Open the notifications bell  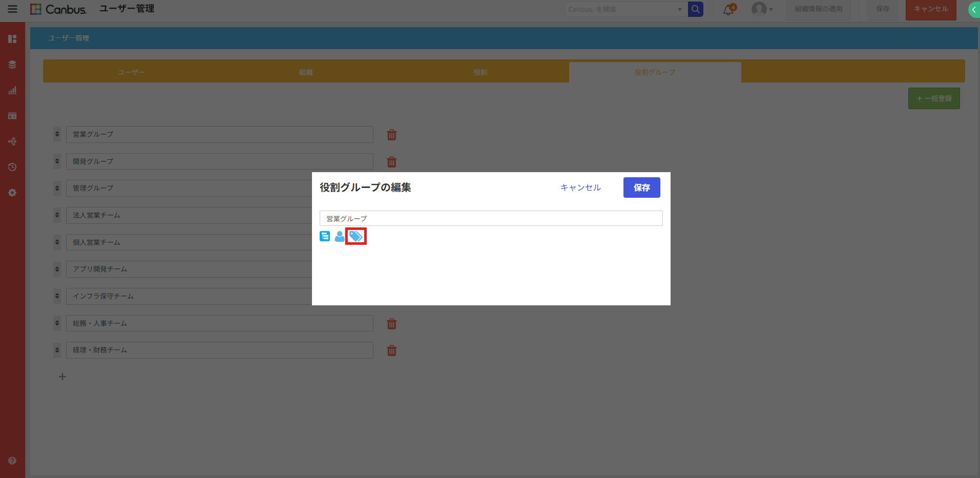pos(728,10)
